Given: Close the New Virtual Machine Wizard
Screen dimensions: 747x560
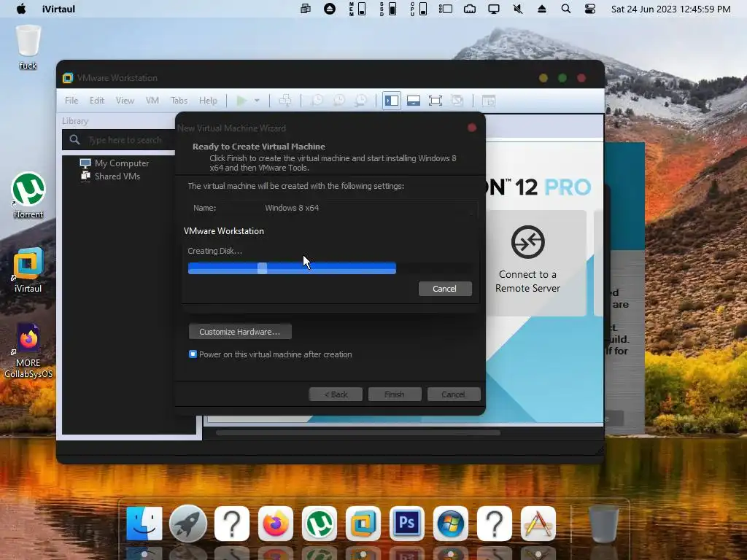Looking at the screenshot, I should tap(472, 128).
